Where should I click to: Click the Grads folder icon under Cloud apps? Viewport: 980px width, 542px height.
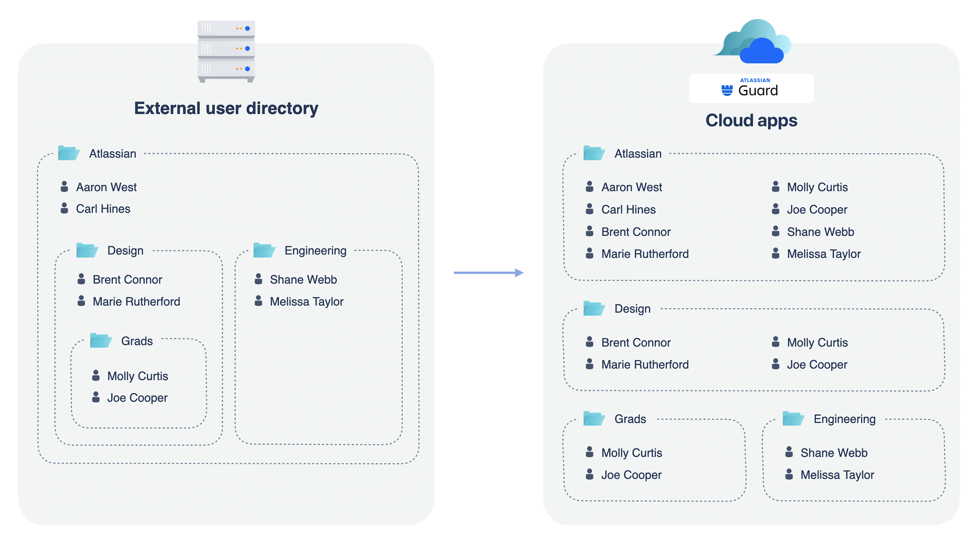click(x=594, y=419)
